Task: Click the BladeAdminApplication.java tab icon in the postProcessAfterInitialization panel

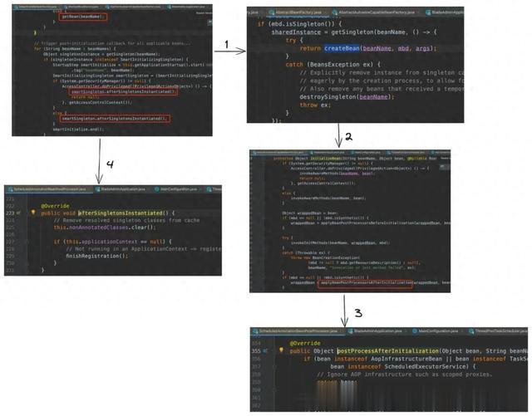Action: coord(351,331)
